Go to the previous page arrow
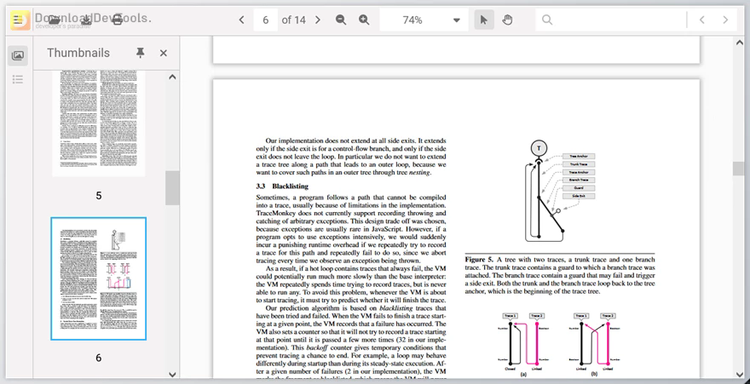This screenshot has height=384, width=750. pos(242,20)
